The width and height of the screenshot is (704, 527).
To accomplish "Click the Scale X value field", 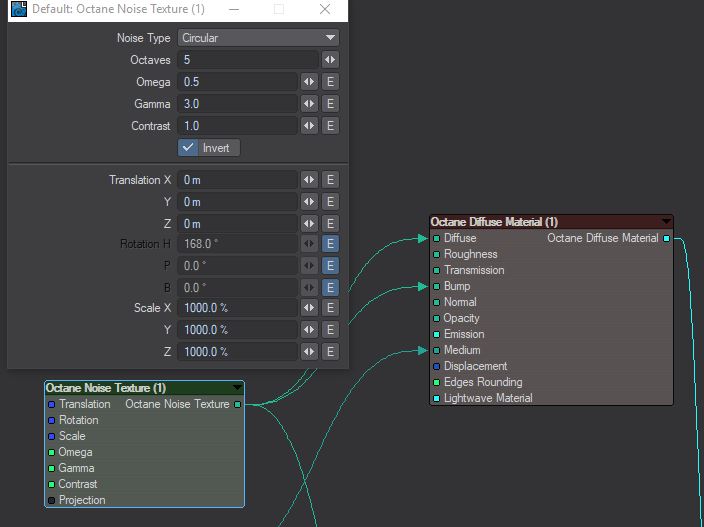I will tap(238, 308).
